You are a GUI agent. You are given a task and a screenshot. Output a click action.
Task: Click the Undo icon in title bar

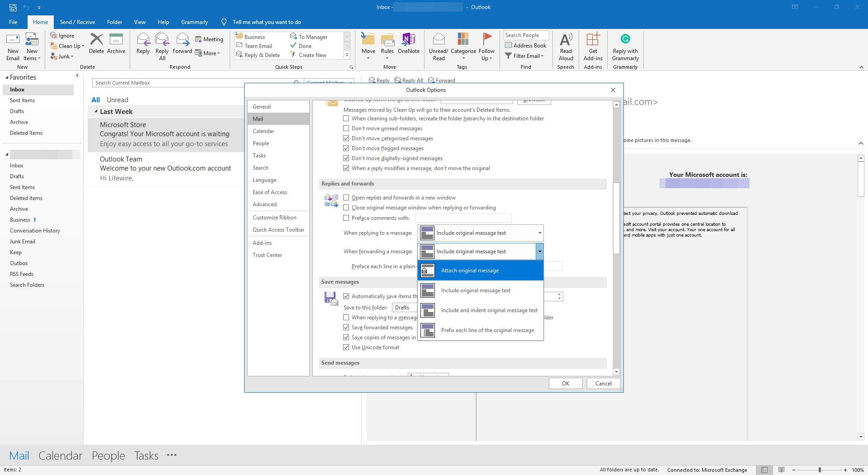(x=26, y=7)
